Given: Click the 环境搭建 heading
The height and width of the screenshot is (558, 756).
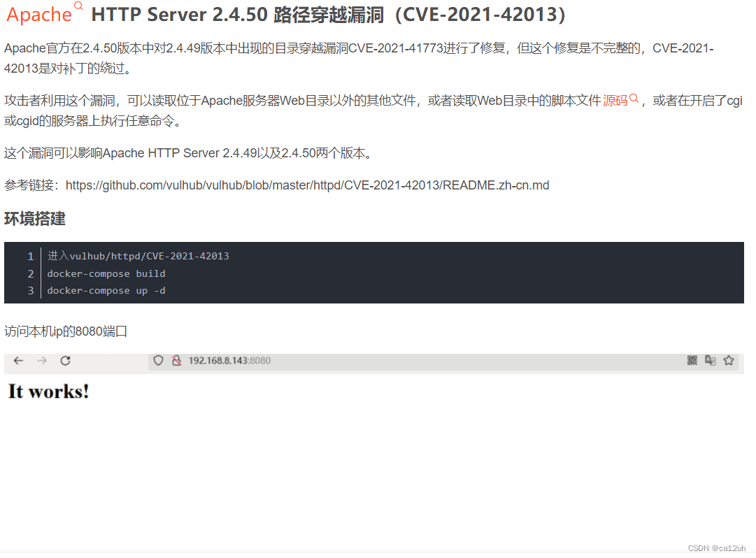Looking at the screenshot, I should pyautogui.click(x=35, y=219).
